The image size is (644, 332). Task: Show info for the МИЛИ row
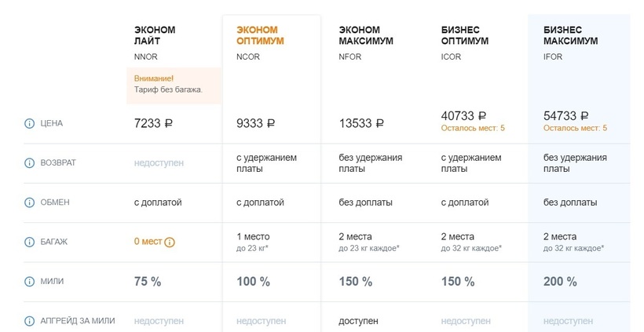click(30, 282)
